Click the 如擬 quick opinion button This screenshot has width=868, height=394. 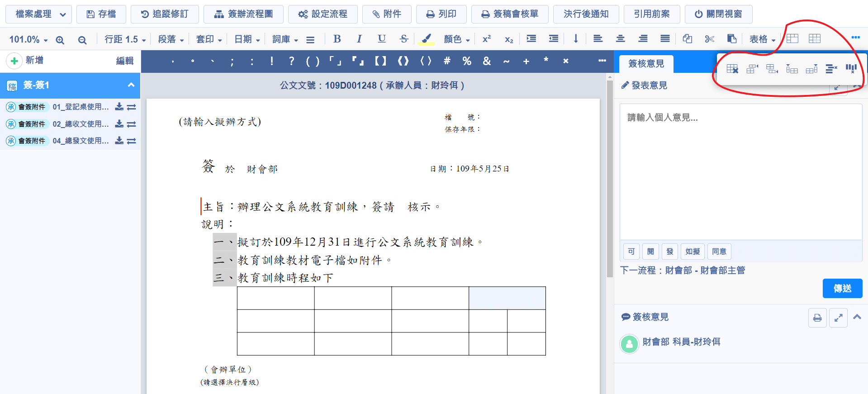click(x=692, y=252)
